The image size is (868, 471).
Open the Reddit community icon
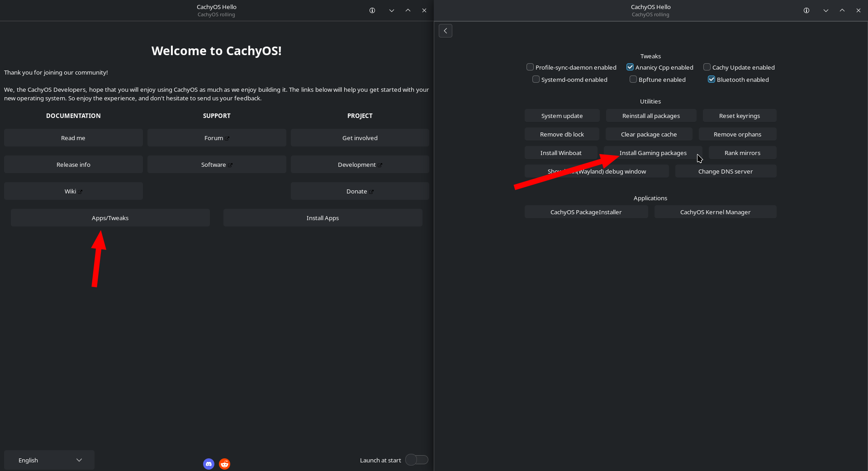click(224, 464)
